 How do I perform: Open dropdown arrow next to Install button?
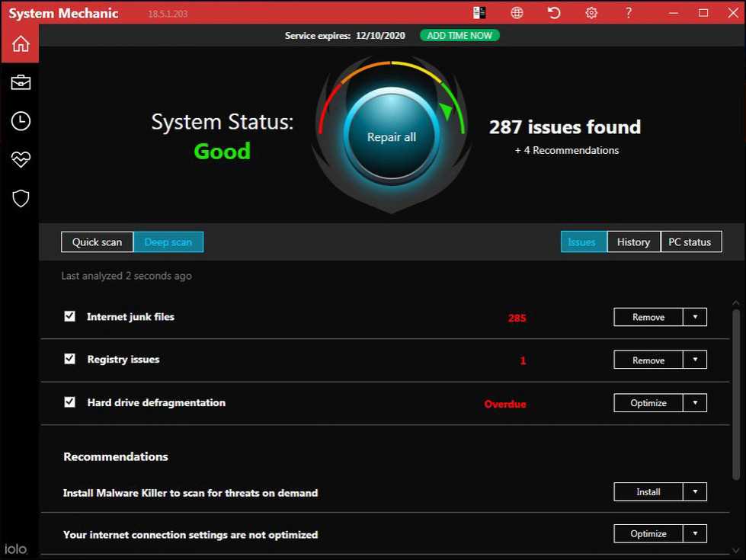[695, 492]
